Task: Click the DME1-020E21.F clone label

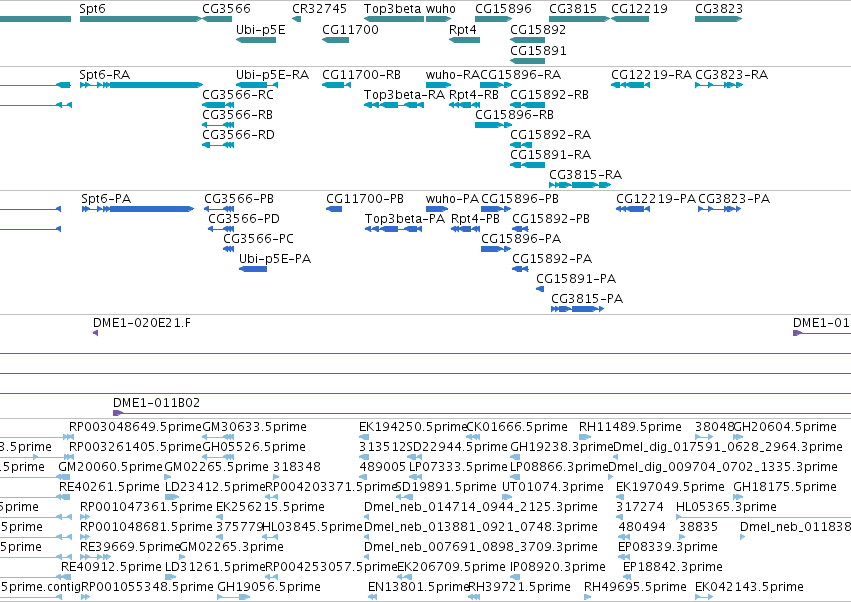Action: pos(142,322)
